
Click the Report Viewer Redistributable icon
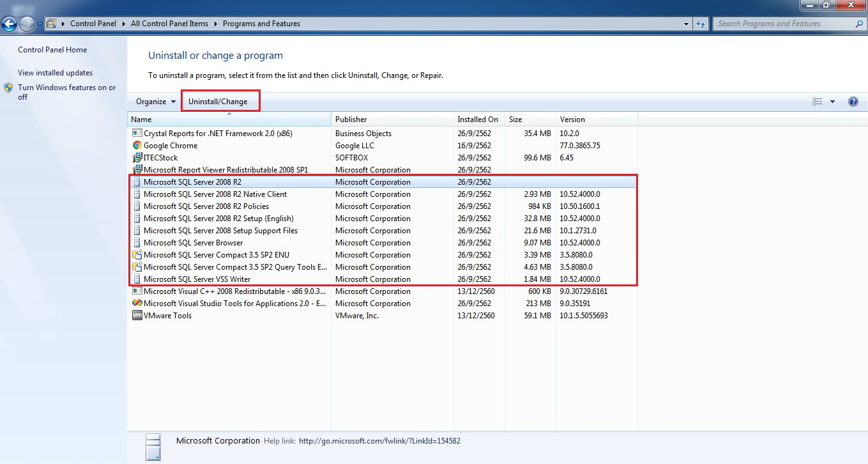137,170
